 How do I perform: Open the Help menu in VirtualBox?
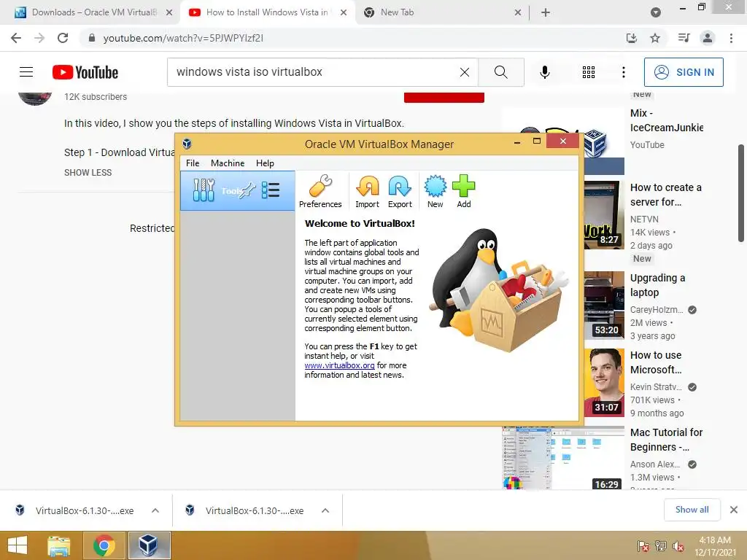[x=265, y=163]
